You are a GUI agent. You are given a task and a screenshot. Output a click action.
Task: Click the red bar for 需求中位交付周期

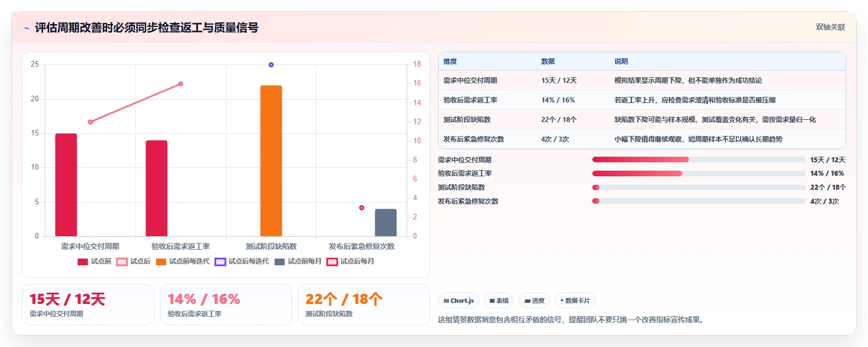pyautogui.click(x=66, y=185)
